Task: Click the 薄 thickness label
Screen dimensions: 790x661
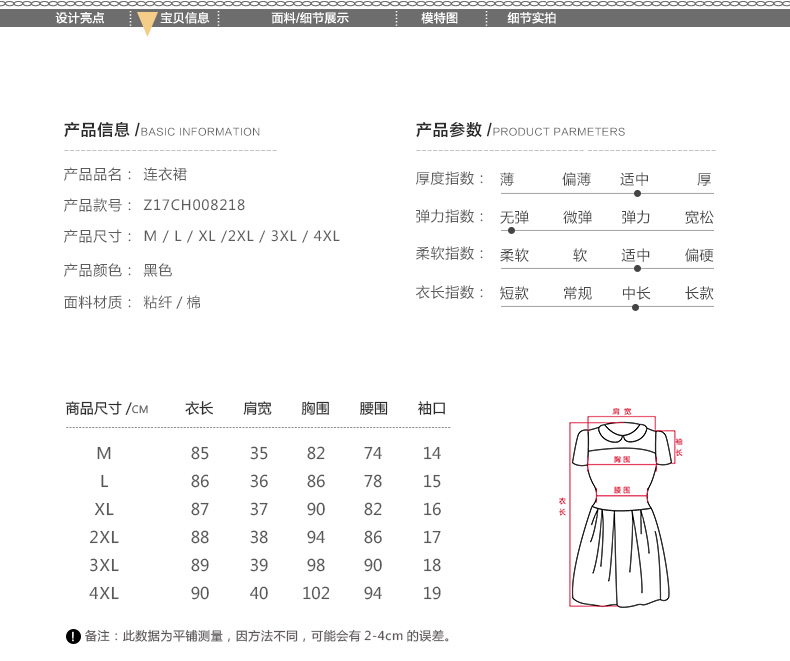Action: coord(507,179)
